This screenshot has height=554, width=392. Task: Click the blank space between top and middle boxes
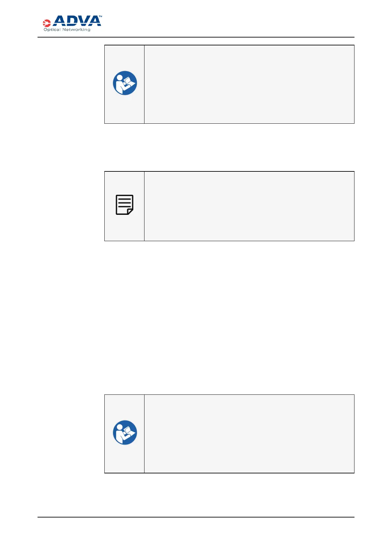229,147
